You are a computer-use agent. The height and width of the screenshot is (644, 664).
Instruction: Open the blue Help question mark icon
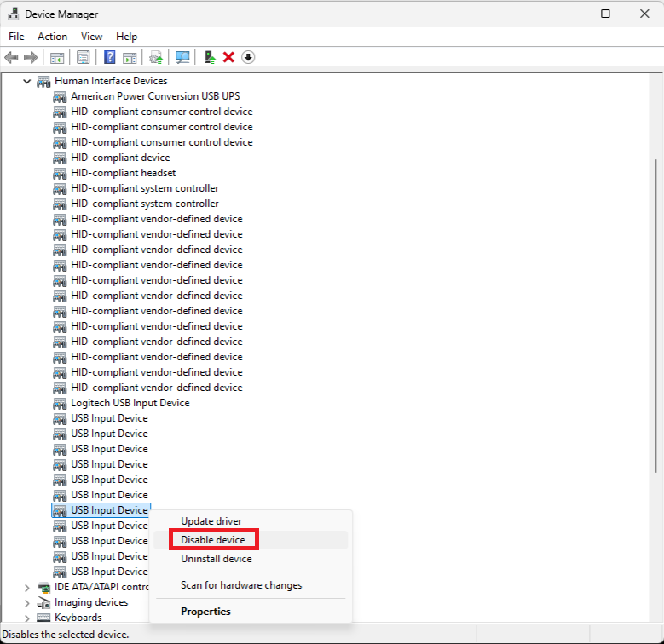click(110, 57)
